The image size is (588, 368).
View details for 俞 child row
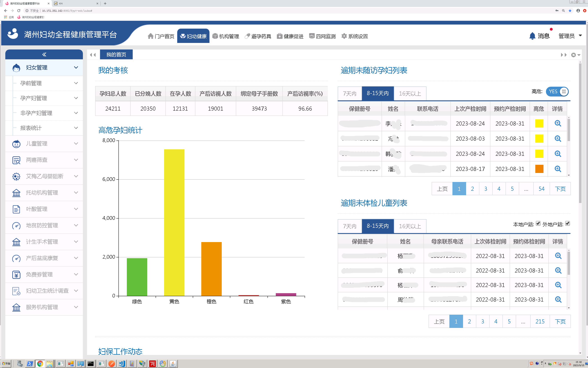[x=558, y=270]
